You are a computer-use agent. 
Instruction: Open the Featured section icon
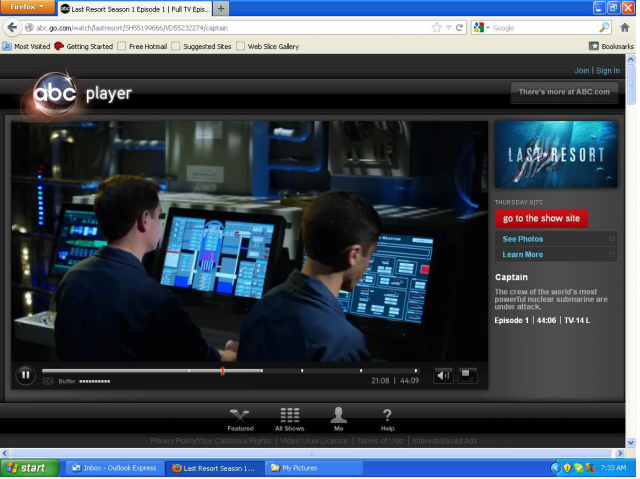[x=241, y=421]
